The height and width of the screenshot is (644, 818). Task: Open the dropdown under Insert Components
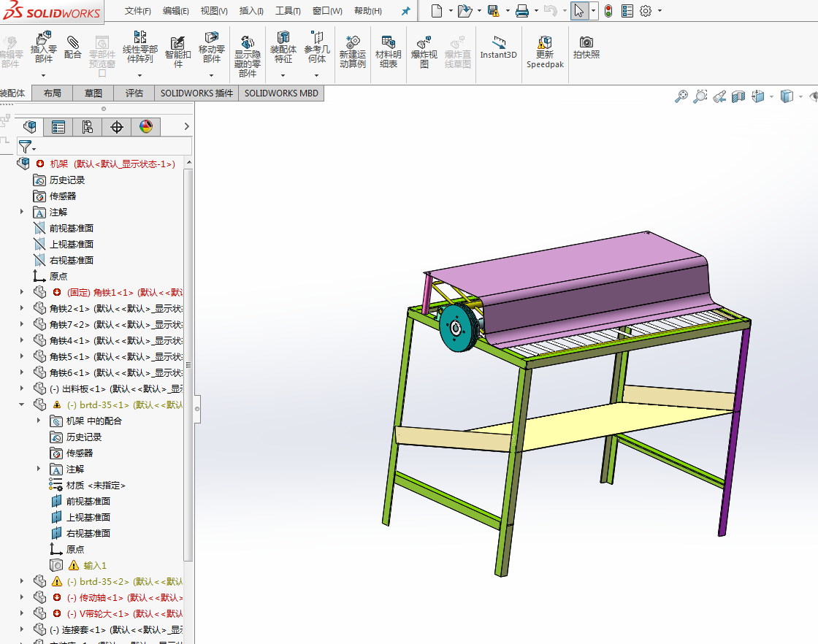tap(43, 76)
